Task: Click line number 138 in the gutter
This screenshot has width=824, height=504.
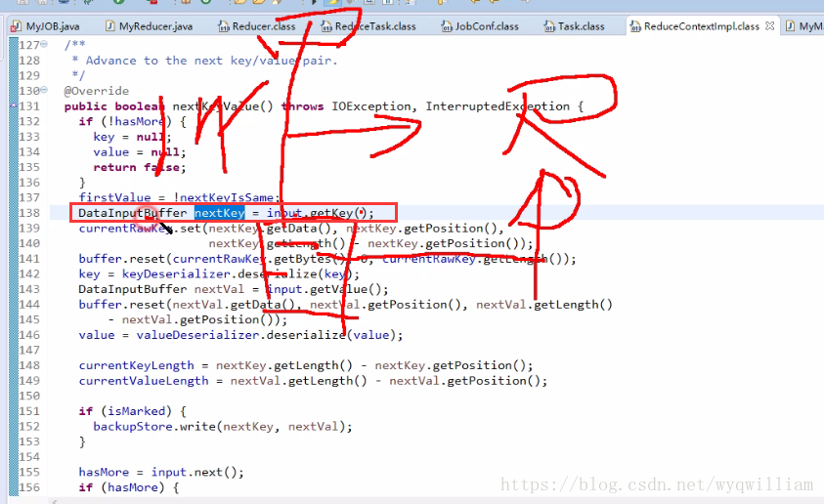Action: click(29, 213)
